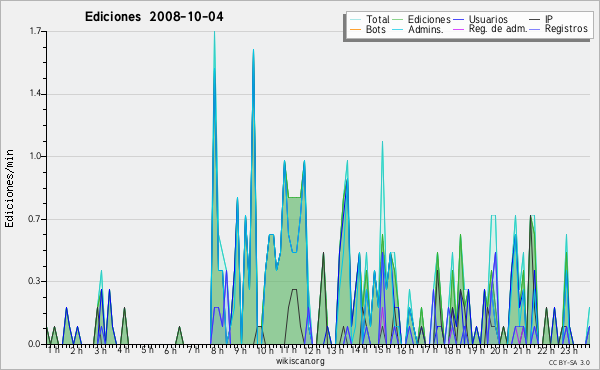Click the 1.0 peak of the Total line at 15 h

tap(382, 142)
